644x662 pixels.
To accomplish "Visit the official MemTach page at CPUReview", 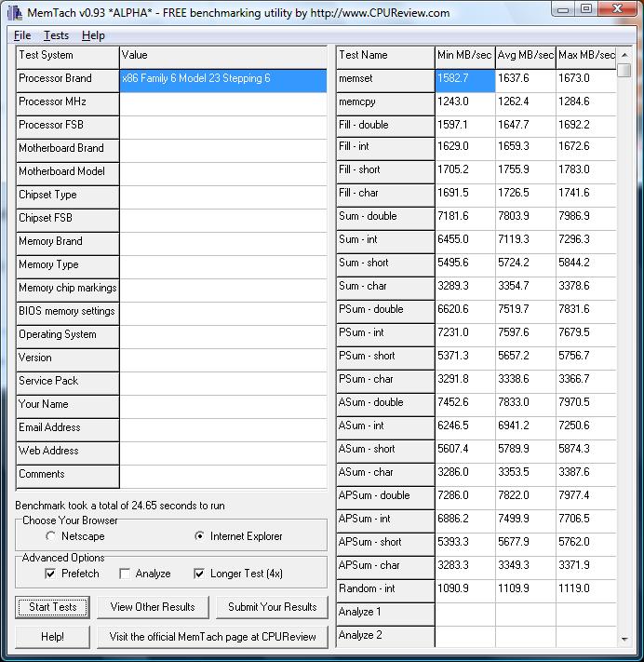I will [x=213, y=637].
